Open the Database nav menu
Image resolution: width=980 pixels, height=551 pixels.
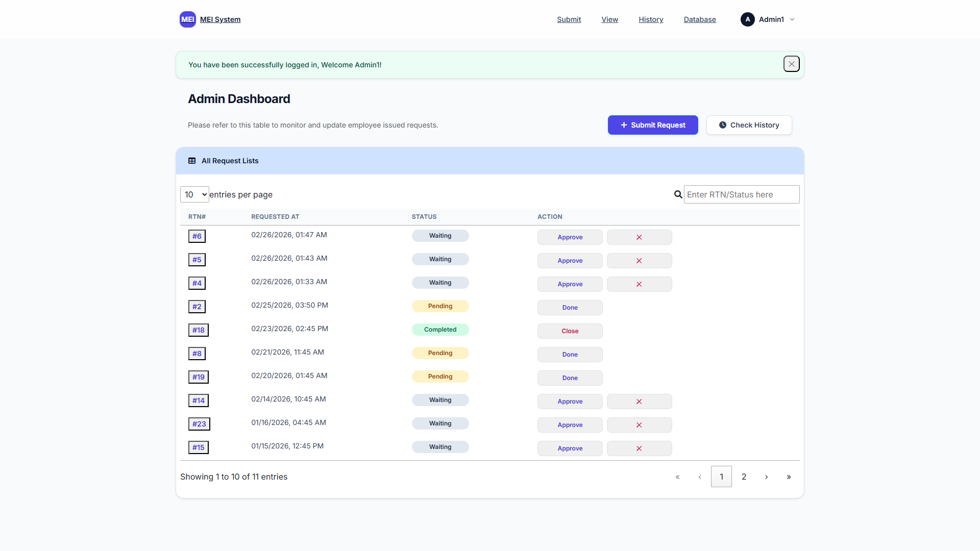[699, 19]
